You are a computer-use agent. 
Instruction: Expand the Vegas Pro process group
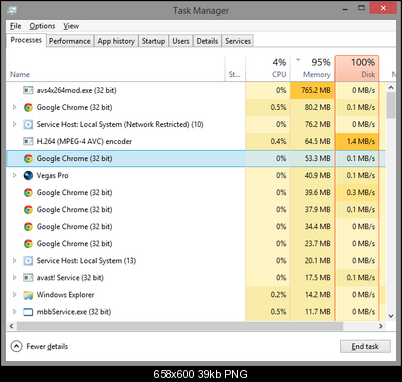pyautogui.click(x=15, y=175)
